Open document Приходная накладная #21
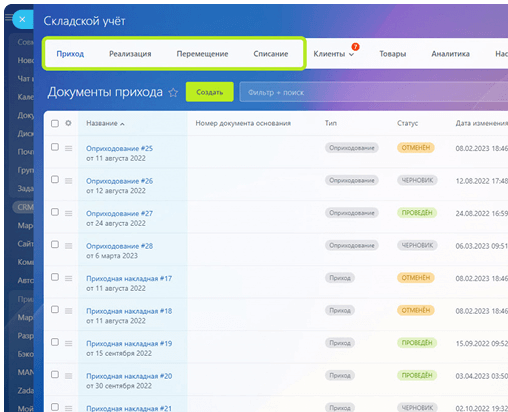Viewport: 508px width, 412px height. 129,408
